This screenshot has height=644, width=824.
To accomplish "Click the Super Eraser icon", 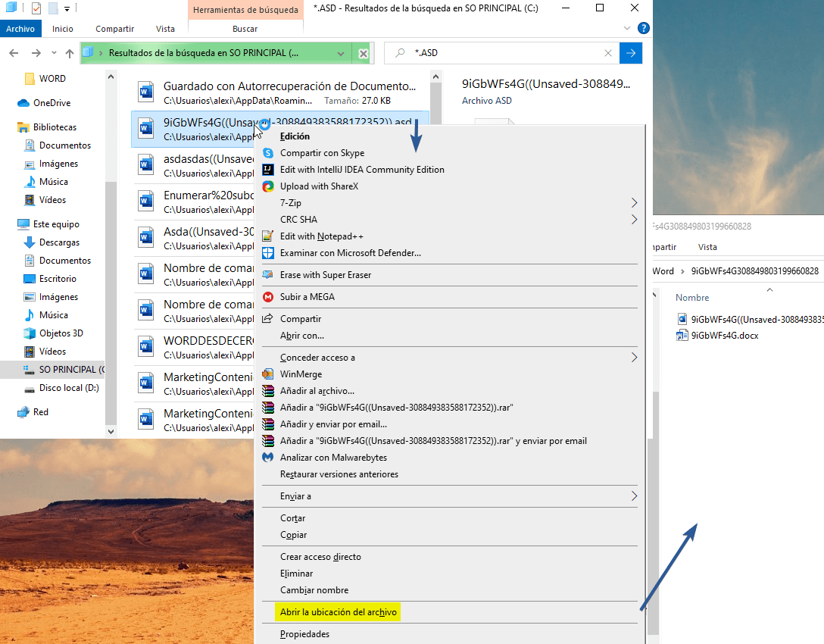I will [268, 275].
